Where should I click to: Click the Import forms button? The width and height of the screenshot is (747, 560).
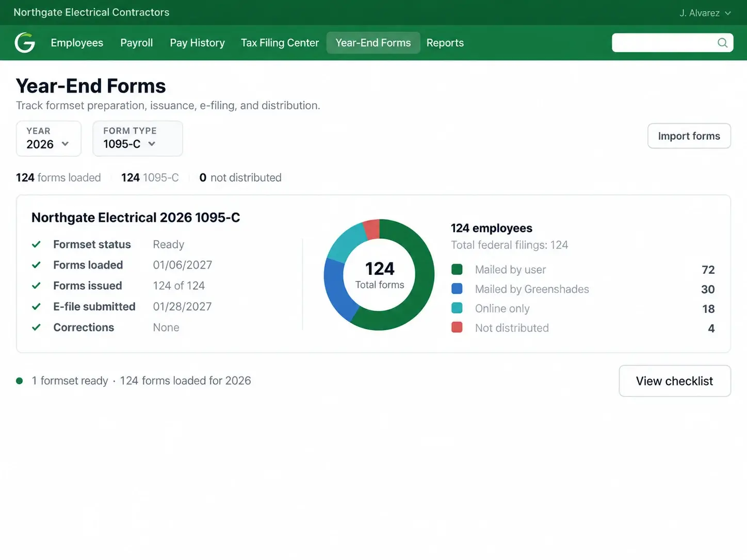coord(689,136)
